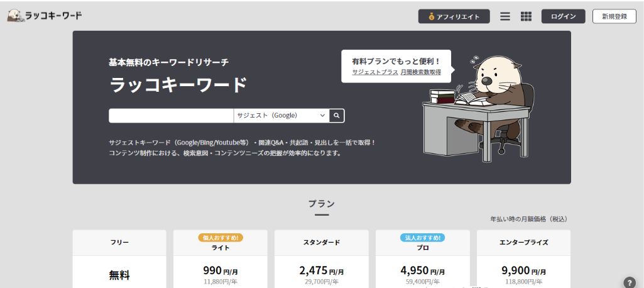Click the ラッコキーワード hero title
This screenshot has width=644, height=288.
coord(178,86)
